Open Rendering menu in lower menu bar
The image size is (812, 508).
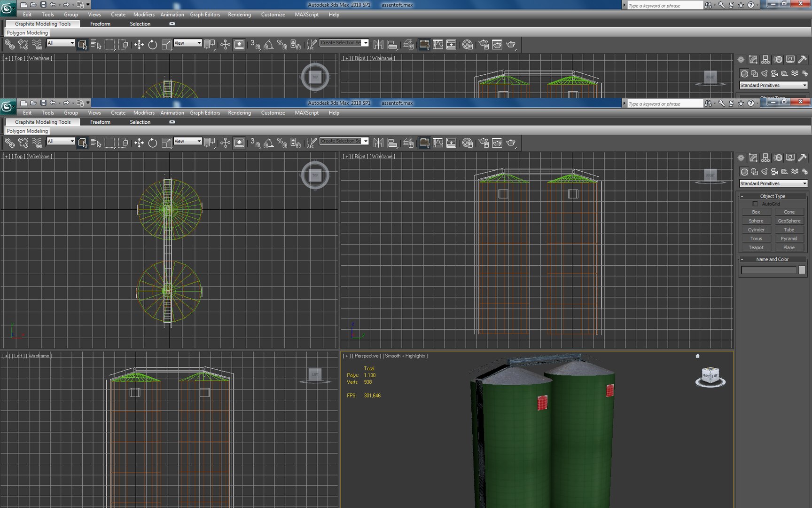239,113
